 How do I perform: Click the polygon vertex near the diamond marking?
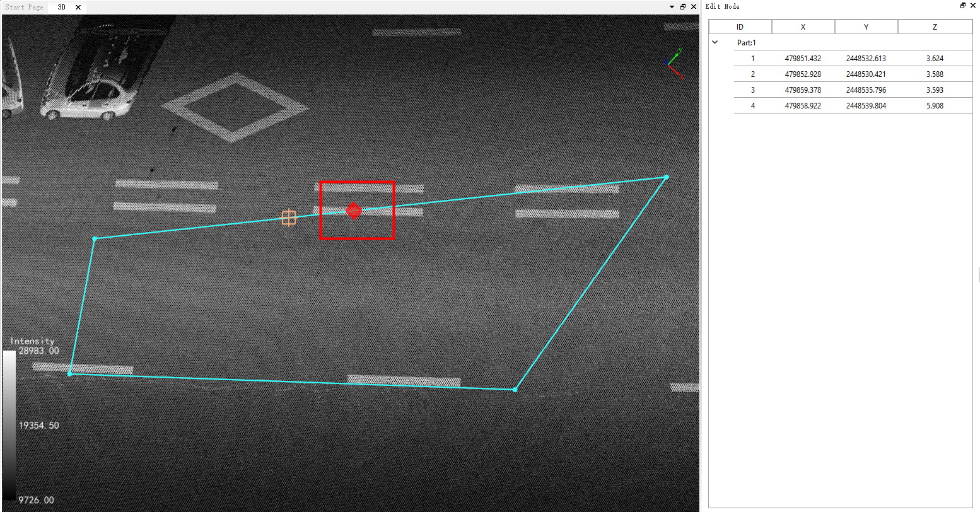coord(95,239)
